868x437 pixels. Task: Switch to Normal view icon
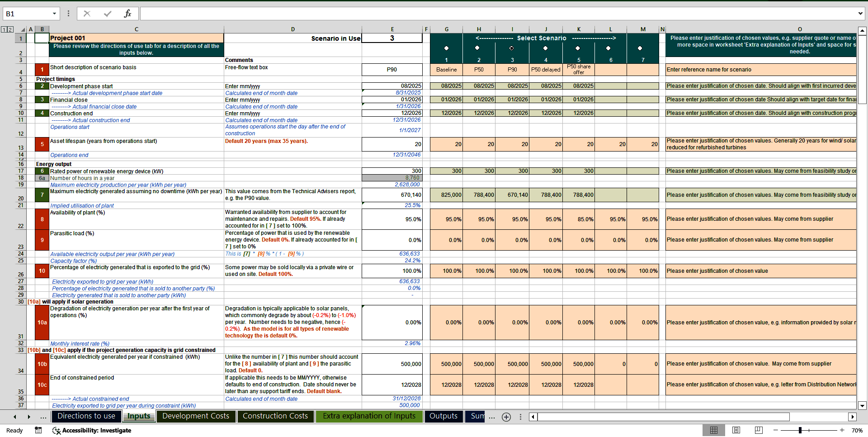(x=714, y=430)
